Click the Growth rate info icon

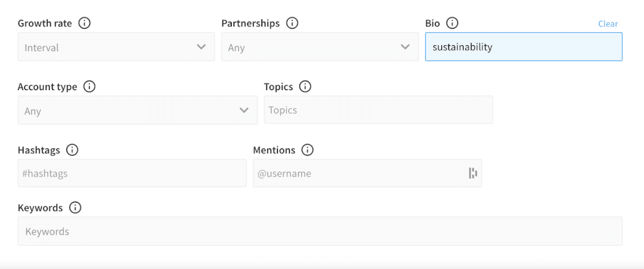click(84, 23)
